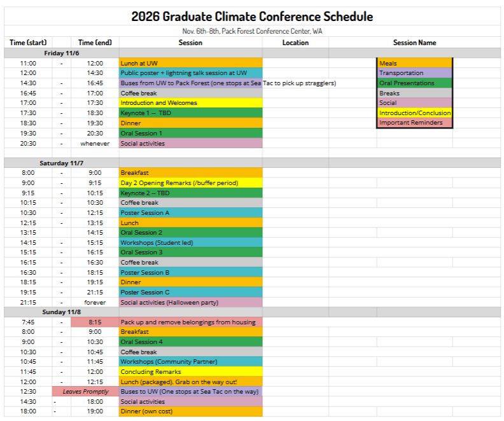The width and height of the screenshot is (504, 421).
Task: Select the '7:45' start time cell
Action: (28, 322)
